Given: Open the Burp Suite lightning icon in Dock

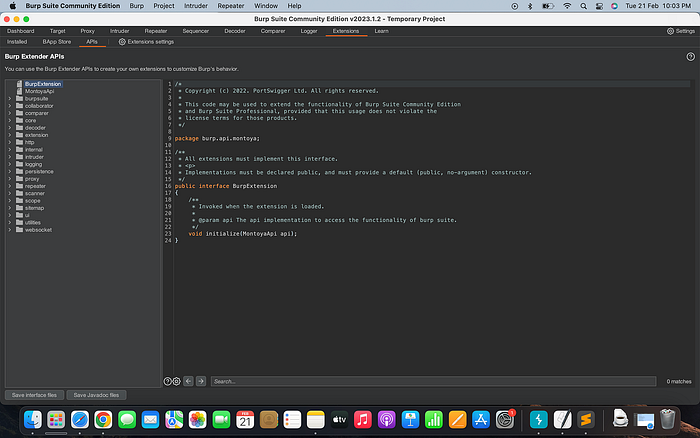Looking at the screenshot, I should (x=539, y=420).
